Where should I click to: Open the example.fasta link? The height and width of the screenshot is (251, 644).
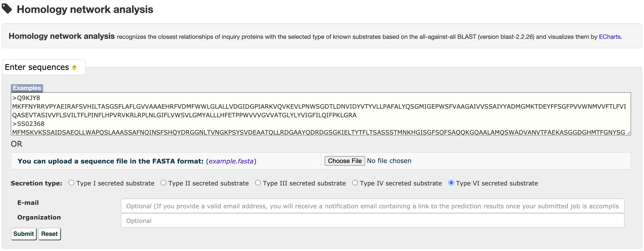(231, 161)
